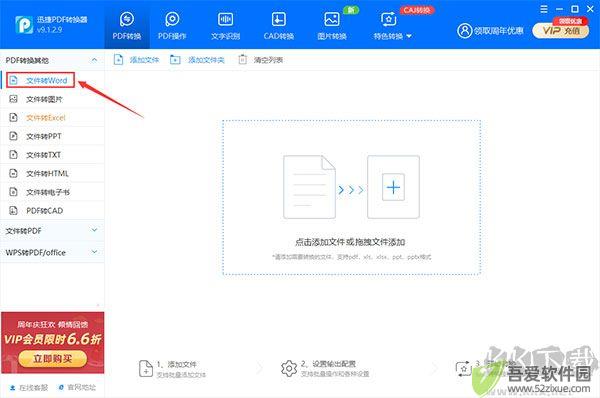Image resolution: width=600 pixels, height=398 pixels.
Task: Select 文件转TXT in sidebar
Action: coord(52,155)
